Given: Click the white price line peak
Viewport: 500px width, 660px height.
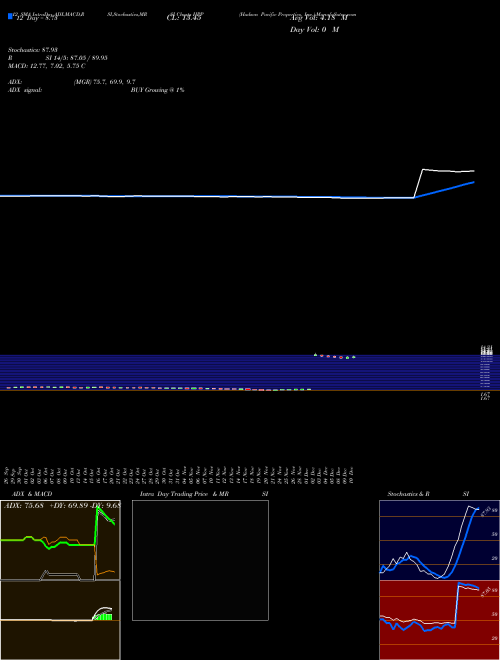Looking at the screenshot, I should pyautogui.click(x=423, y=170).
